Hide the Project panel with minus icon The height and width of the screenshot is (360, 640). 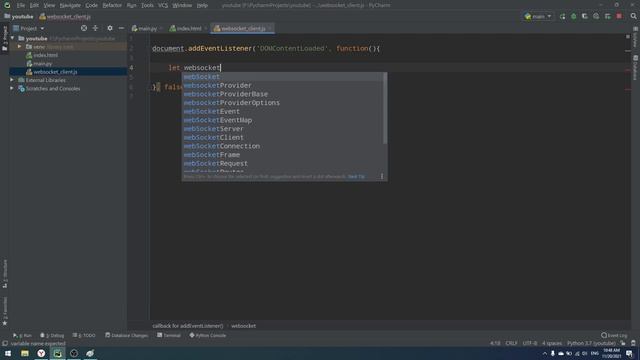point(121,28)
